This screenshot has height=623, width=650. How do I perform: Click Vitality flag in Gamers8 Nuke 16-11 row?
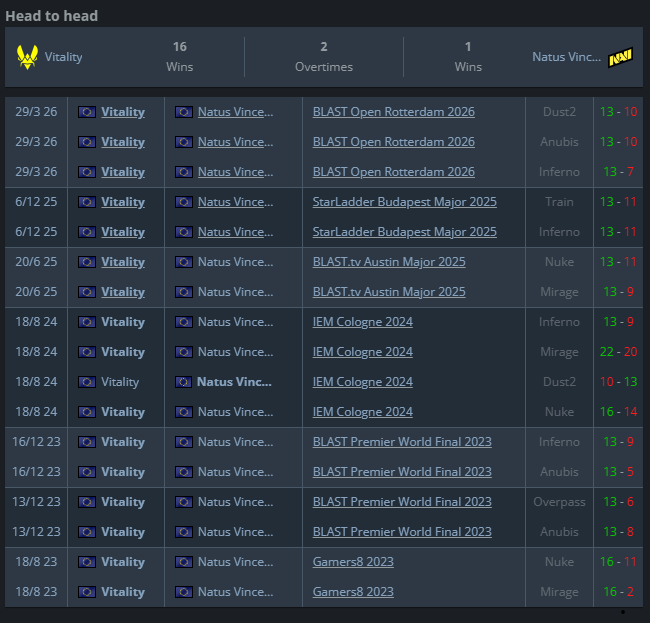[x=87, y=562]
